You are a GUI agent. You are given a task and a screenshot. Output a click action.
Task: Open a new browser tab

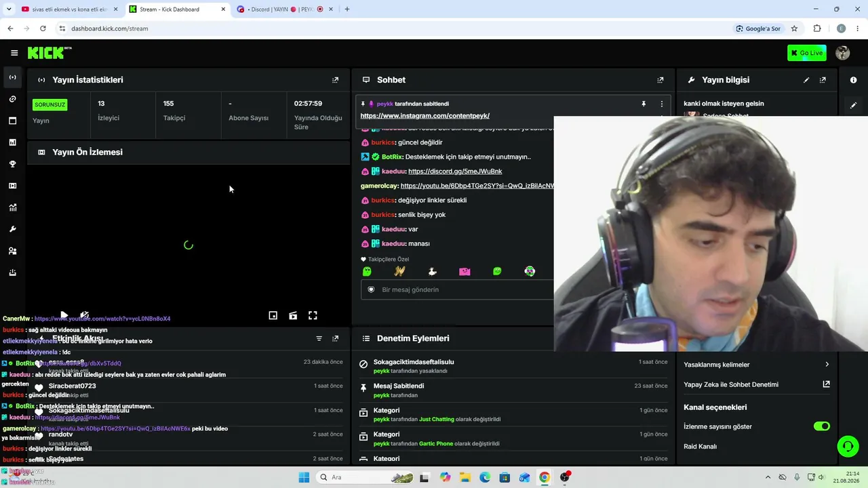click(347, 9)
